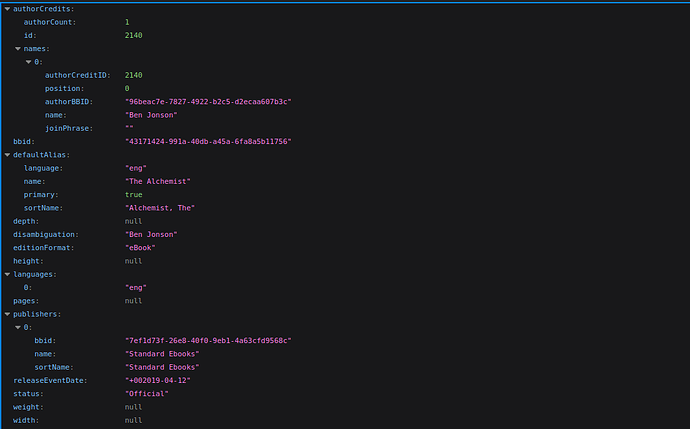Select the authorBBID value string
690x429 pixels.
(208, 102)
